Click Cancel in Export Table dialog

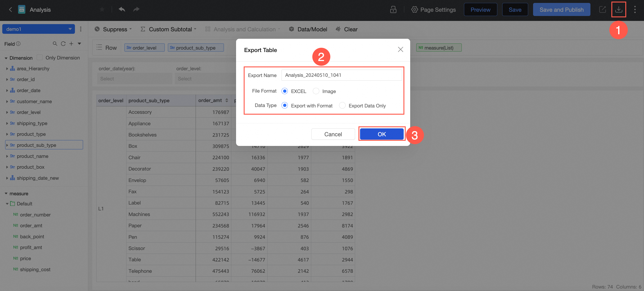tap(333, 134)
